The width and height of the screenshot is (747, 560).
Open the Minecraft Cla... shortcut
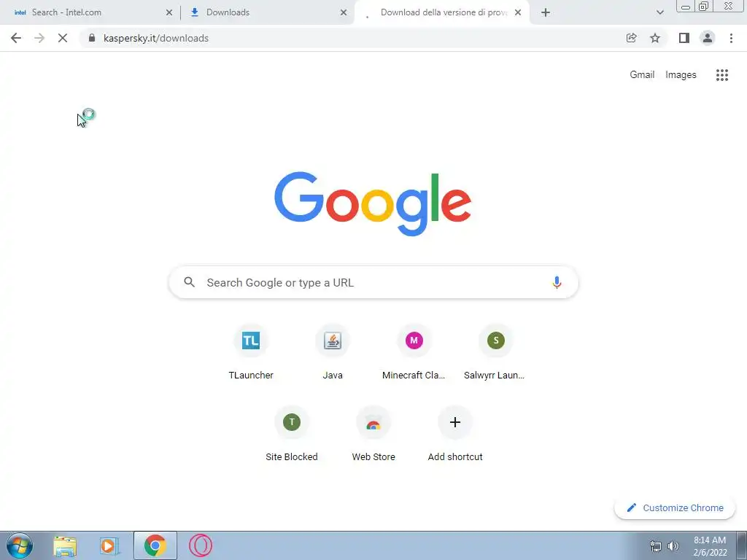click(414, 352)
